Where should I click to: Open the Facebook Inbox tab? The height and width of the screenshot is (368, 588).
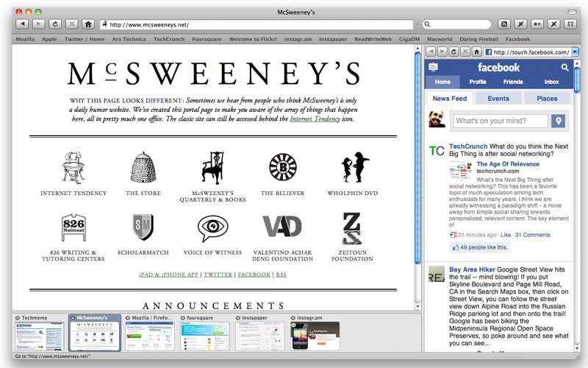pyautogui.click(x=551, y=82)
